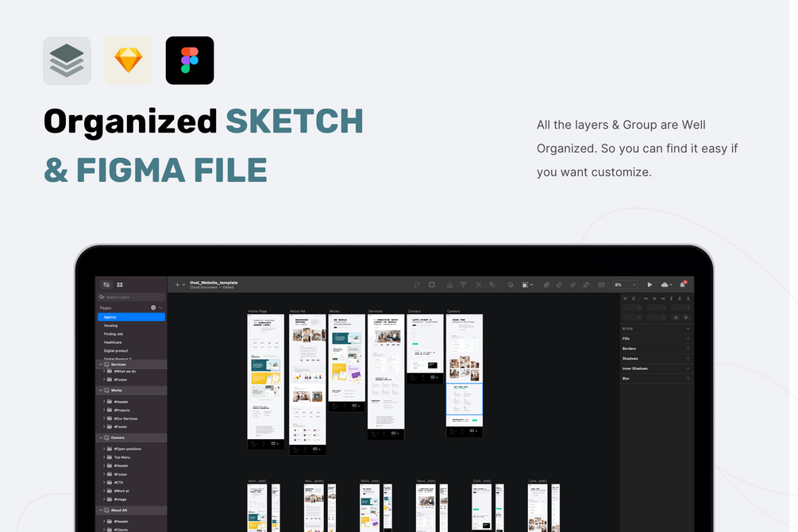Click the Preview play button
The image size is (798, 532).
(x=650, y=284)
